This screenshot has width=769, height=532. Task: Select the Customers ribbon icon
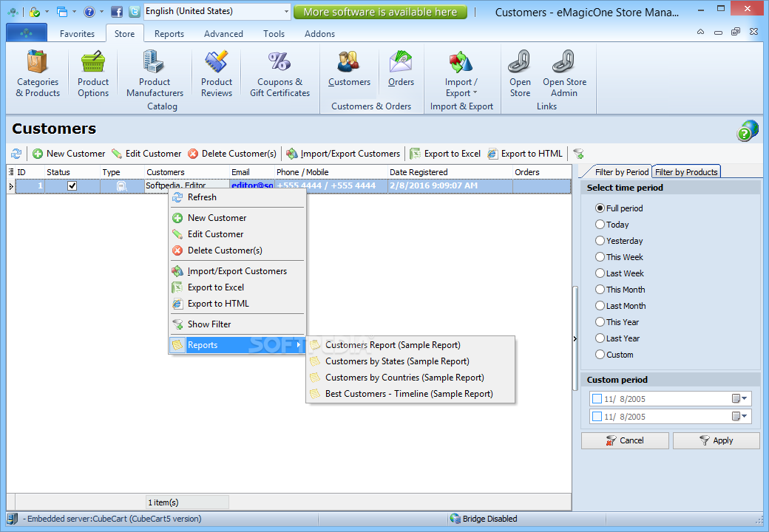[x=349, y=69]
